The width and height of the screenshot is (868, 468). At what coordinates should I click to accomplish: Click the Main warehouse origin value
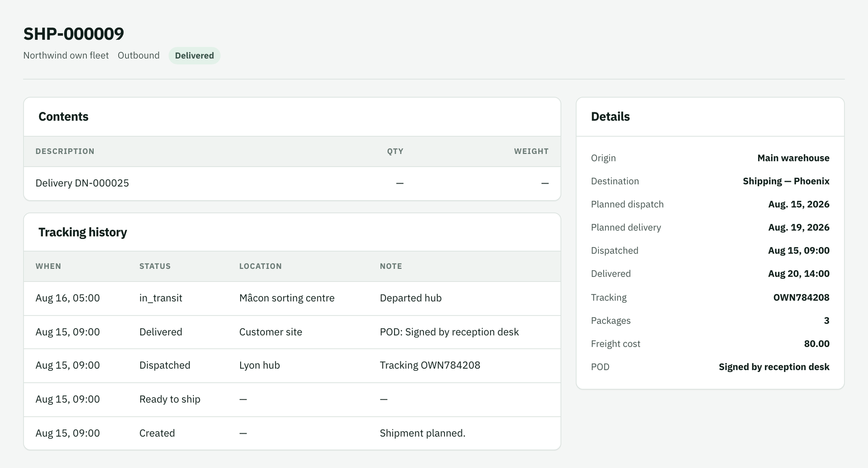coord(793,158)
